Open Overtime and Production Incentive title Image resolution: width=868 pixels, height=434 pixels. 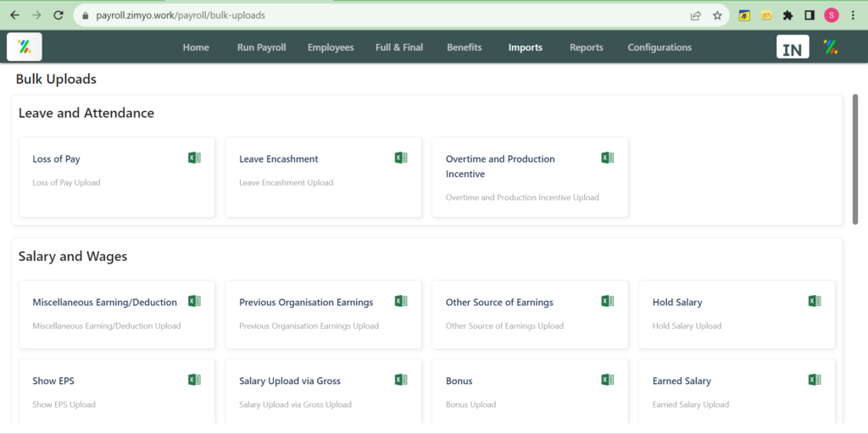click(500, 166)
